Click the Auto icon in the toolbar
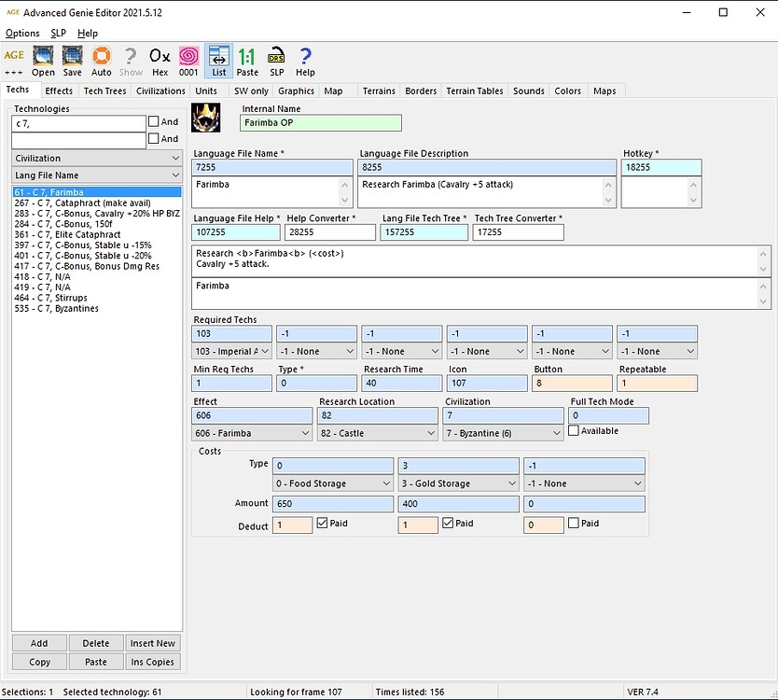The width and height of the screenshot is (778, 700). click(101, 62)
